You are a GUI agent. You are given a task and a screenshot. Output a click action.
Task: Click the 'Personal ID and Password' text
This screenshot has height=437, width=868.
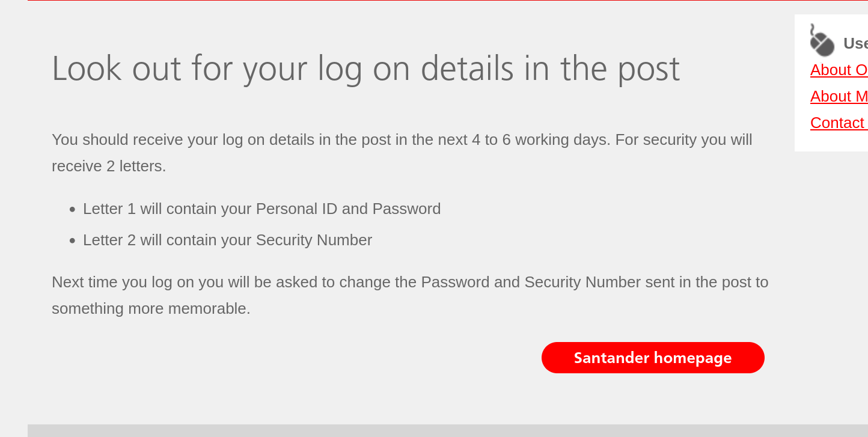[x=348, y=209]
